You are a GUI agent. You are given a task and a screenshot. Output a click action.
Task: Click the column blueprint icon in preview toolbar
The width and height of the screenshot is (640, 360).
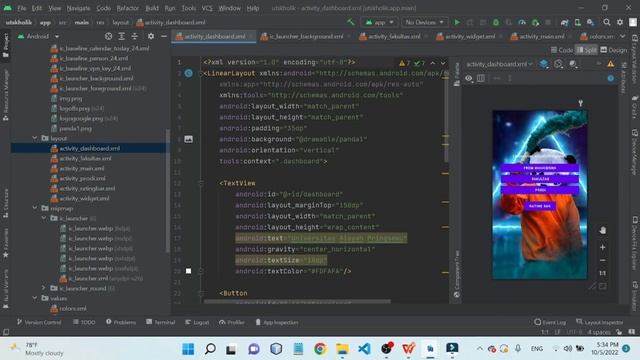tap(481, 78)
